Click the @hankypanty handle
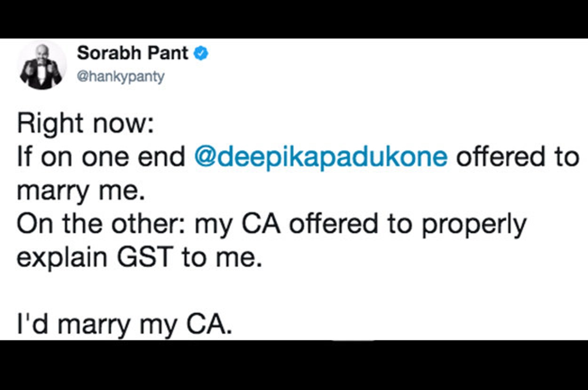Viewport: 588px width, 390px height. tap(121, 77)
